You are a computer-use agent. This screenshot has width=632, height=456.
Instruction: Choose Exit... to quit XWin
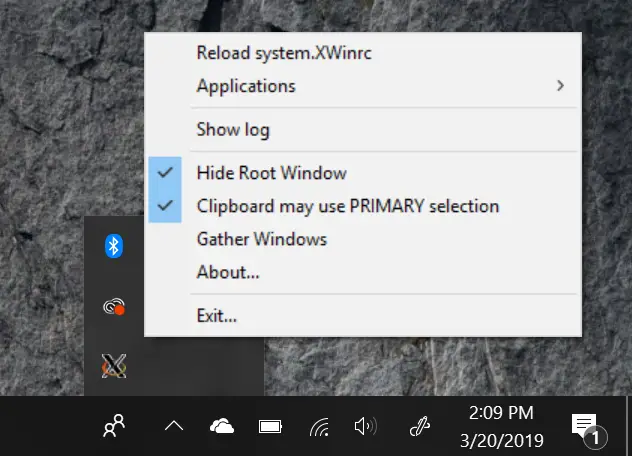click(x=363, y=315)
